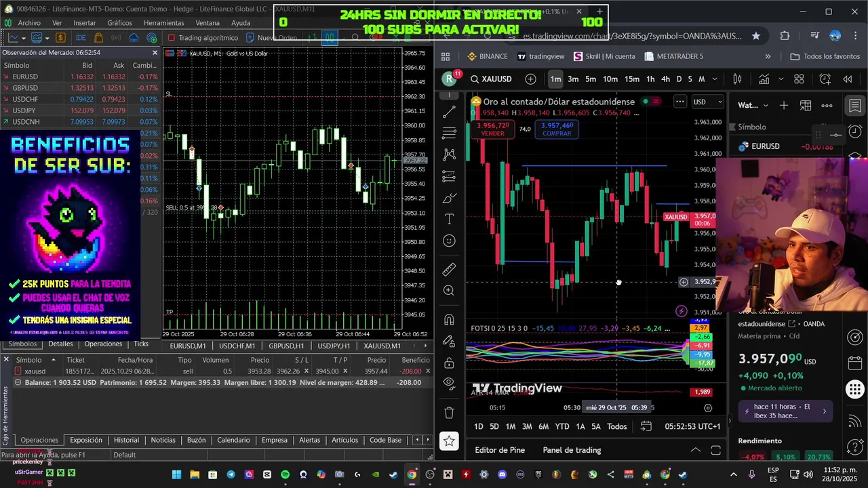868x488 pixels.
Task: Add symbol to compare plus icon
Action: point(531,79)
